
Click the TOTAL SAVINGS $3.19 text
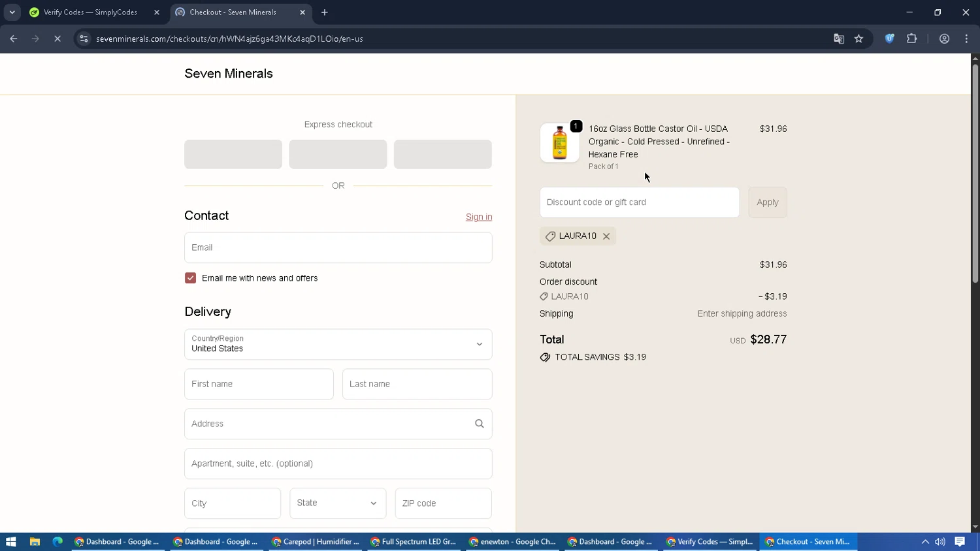(600, 357)
